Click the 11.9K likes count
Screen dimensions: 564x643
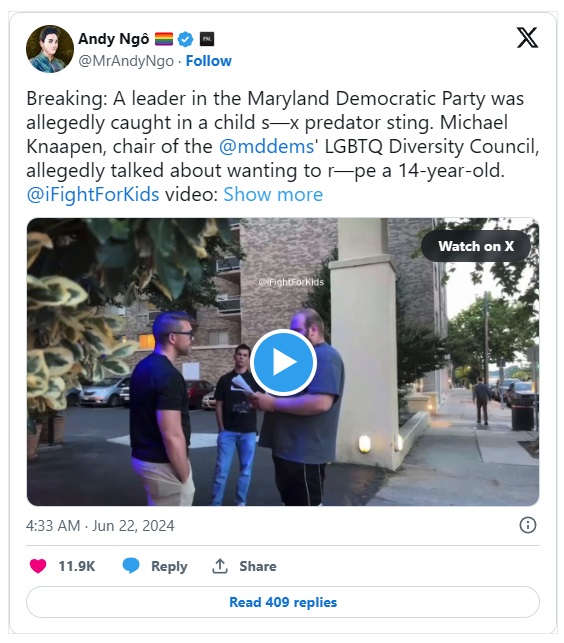pos(77,566)
